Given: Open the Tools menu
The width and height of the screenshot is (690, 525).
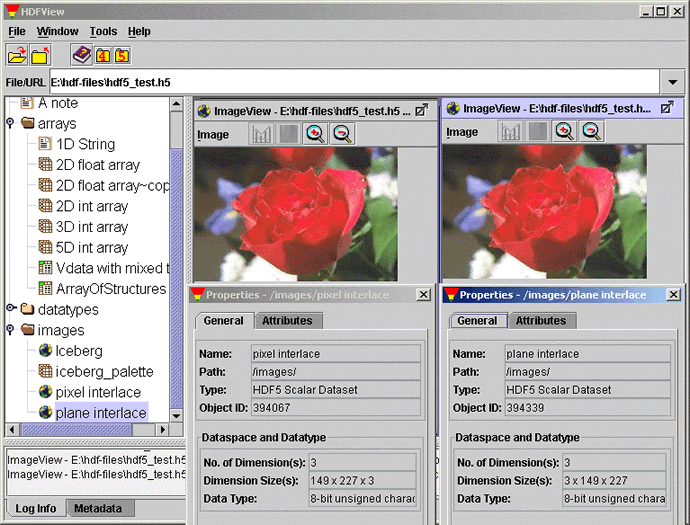Looking at the screenshot, I should click(x=103, y=32).
